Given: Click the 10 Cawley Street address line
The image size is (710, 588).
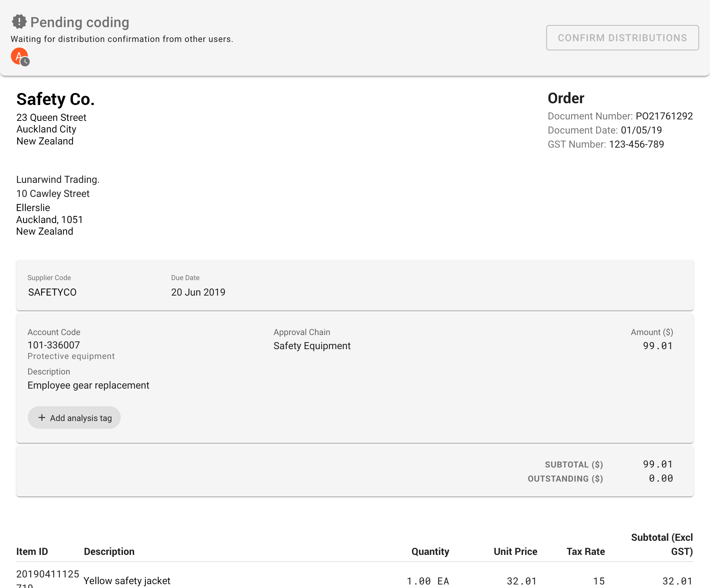Looking at the screenshot, I should pos(53,193).
